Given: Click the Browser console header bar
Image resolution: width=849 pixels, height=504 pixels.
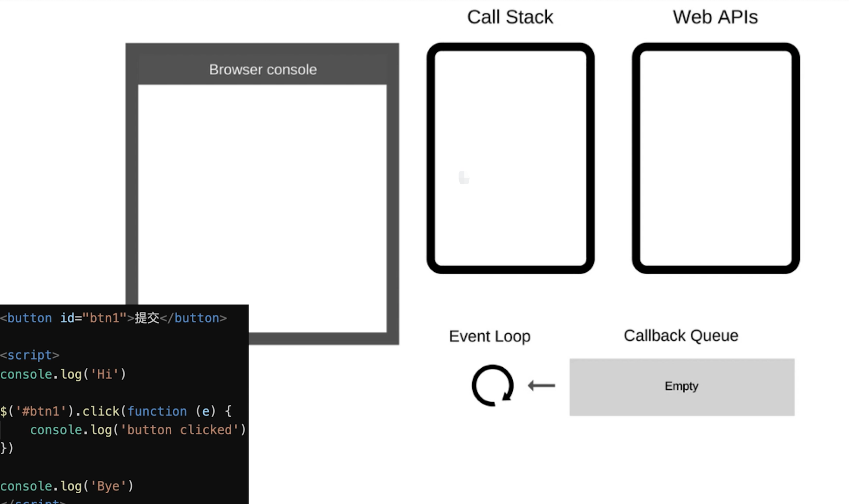Looking at the screenshot, I should tap(263, 69).
